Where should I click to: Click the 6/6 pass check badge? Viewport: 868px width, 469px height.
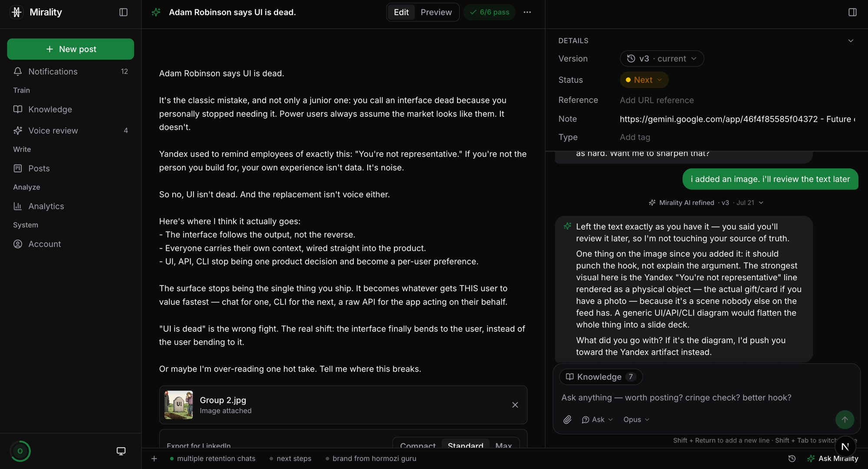pyautogui.click(x=489, y=12)
